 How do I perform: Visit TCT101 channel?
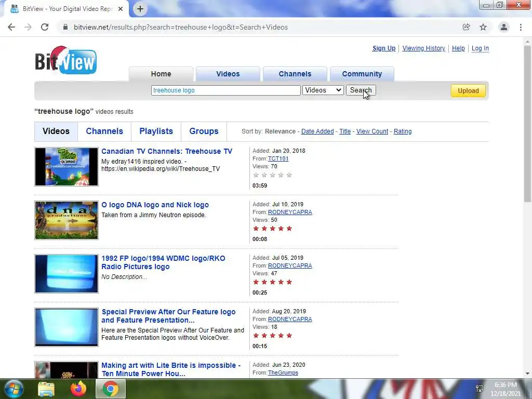278,158
